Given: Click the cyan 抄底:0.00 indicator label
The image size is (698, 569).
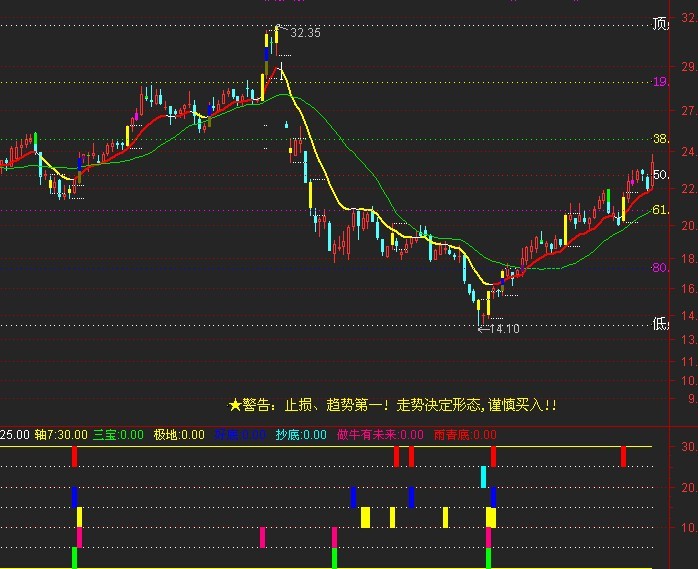Looking at the screenshot, I should (x=301, y=435).
